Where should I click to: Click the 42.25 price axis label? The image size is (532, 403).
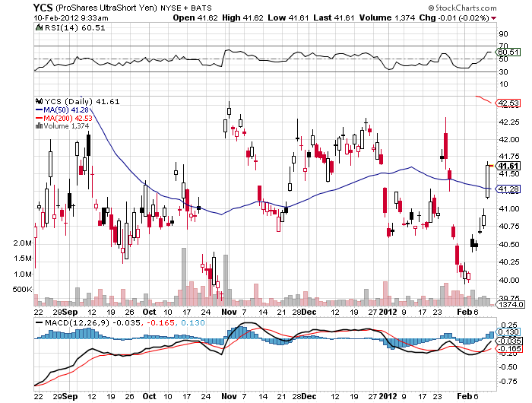[x=509, y=122]
